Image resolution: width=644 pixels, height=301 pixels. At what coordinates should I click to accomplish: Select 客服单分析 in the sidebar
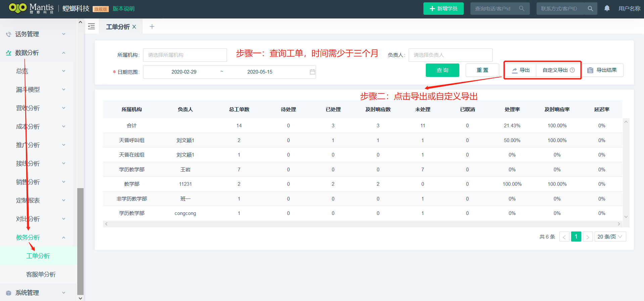pyautogui.click(x=41, y=274)
